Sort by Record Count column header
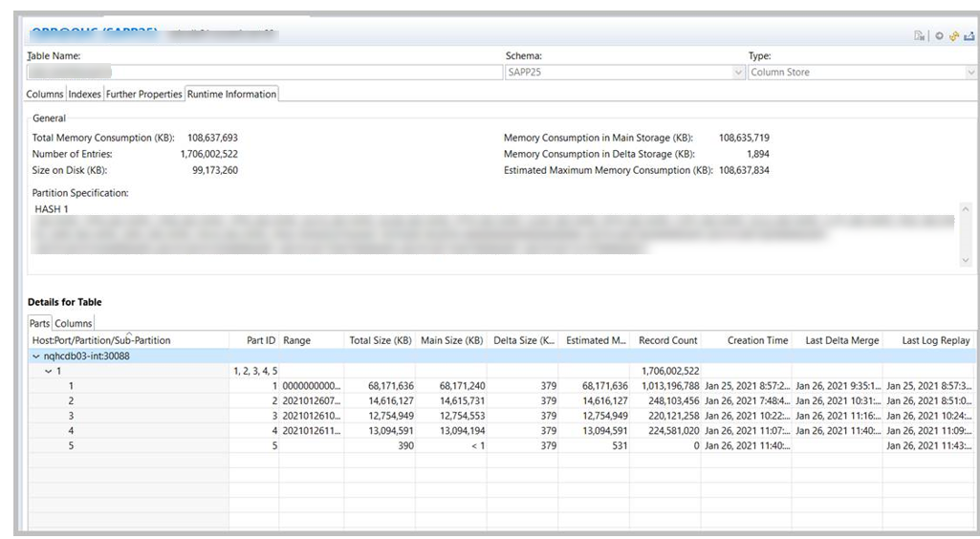The height and width of the screenshot is (539, 980). [667, 340]
